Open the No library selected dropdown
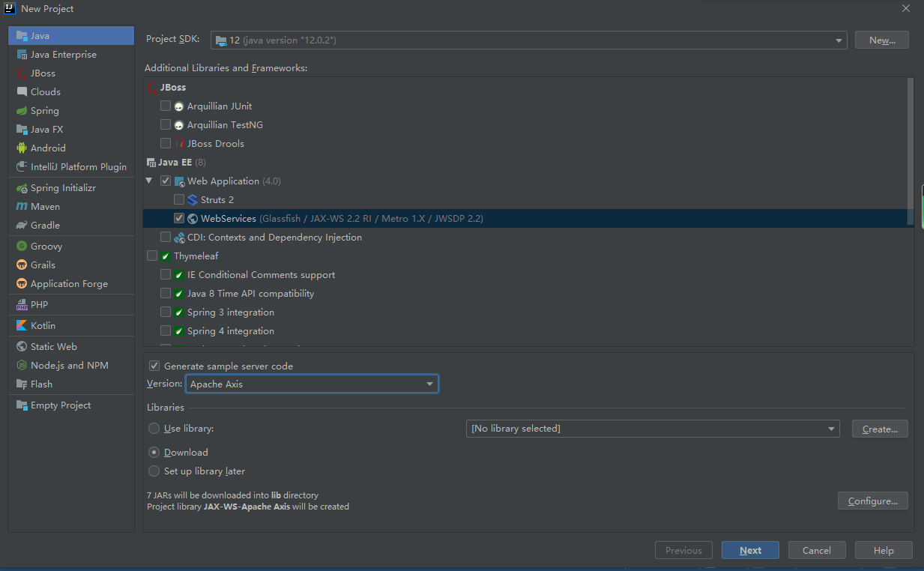The height and width of the screenshot is (571, 924). point(653,429)
